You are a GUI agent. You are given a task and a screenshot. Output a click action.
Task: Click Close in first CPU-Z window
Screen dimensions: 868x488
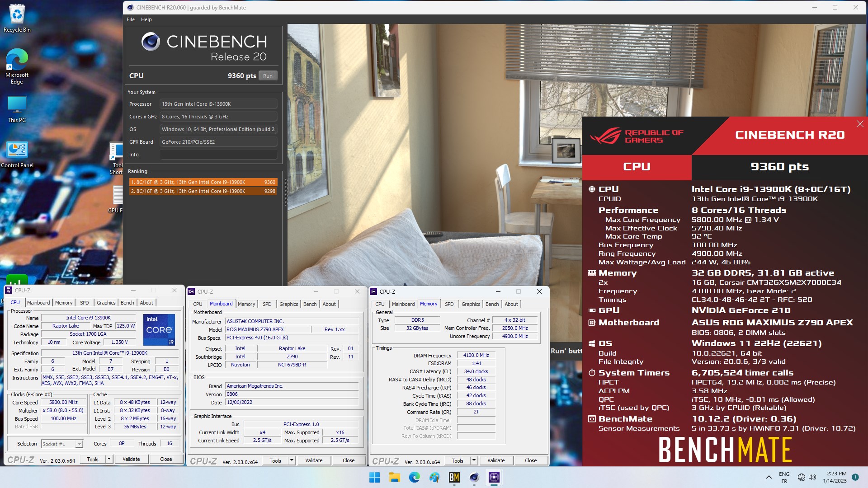pos(166,459)
